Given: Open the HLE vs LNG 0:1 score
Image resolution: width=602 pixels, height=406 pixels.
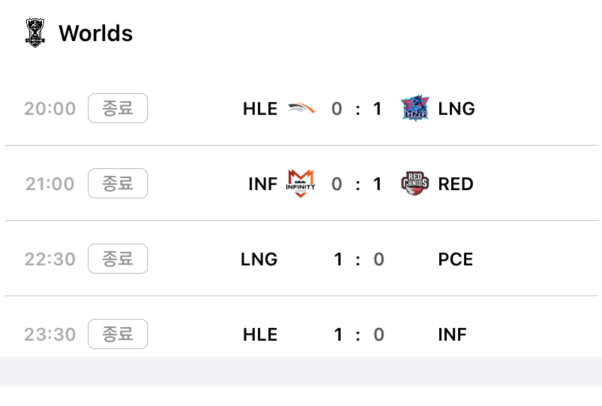Looking at the screenshot, I should (357, 109).
